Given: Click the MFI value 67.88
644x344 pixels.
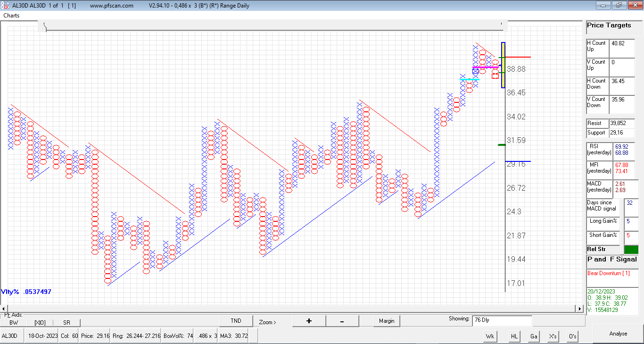Looking at the screenshot, I should pos(621,165).
